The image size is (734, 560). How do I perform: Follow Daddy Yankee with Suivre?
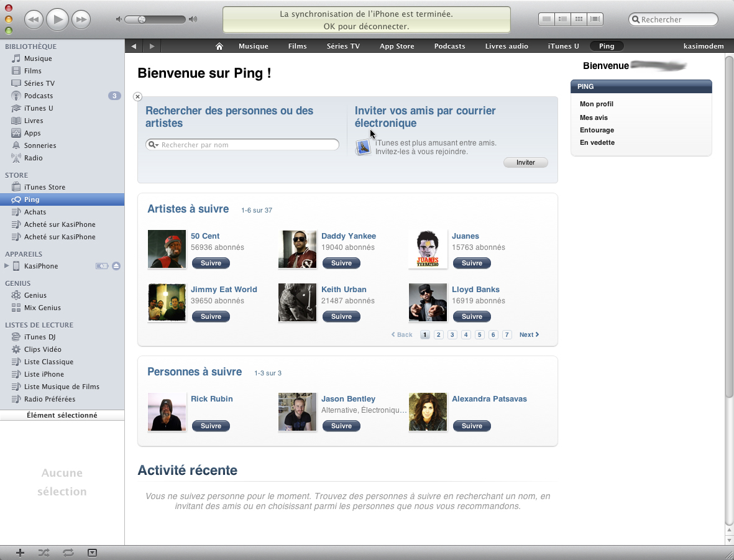[x=341, y=263]
